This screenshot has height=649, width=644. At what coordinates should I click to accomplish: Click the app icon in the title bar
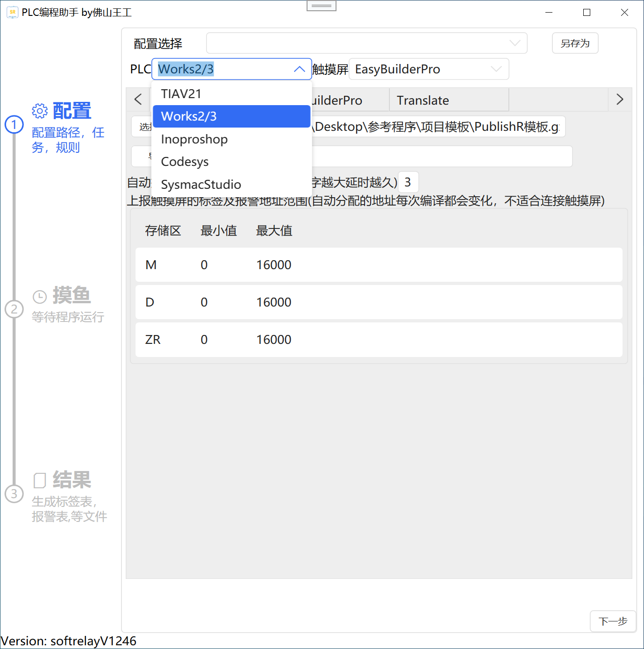pos(13,12)
